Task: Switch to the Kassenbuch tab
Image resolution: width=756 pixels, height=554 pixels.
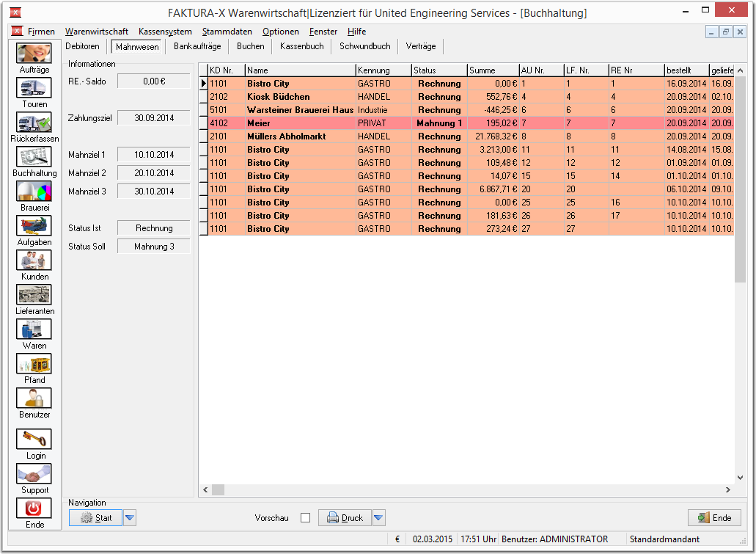Action: [x=302, y=46]
